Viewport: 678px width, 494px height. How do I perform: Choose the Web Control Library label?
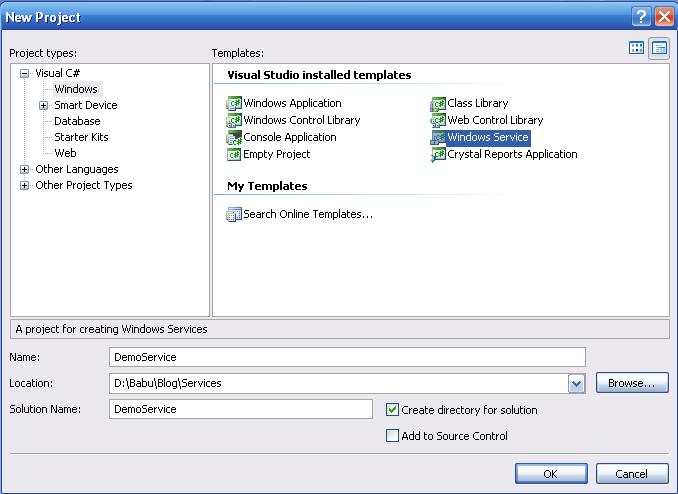pos(495,120)
